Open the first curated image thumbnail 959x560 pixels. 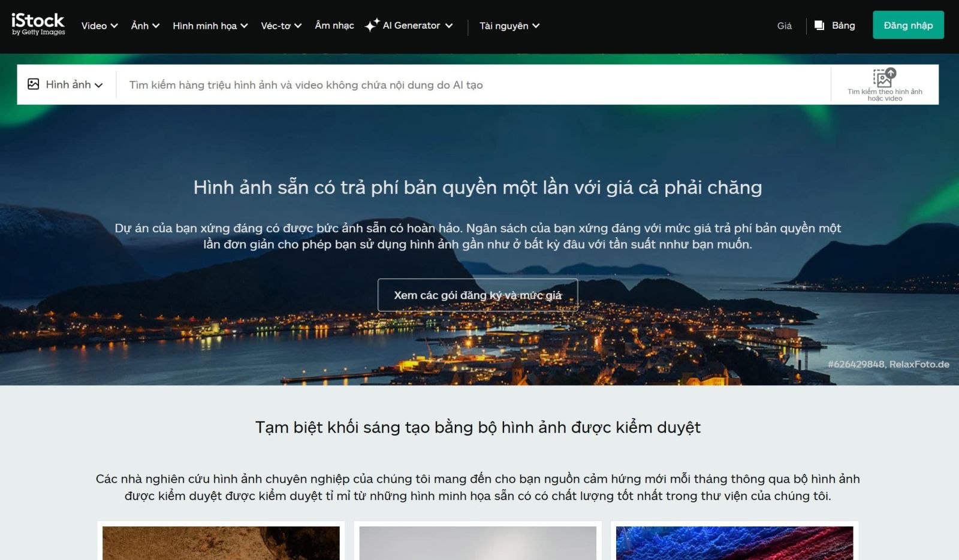coord(221,543)
